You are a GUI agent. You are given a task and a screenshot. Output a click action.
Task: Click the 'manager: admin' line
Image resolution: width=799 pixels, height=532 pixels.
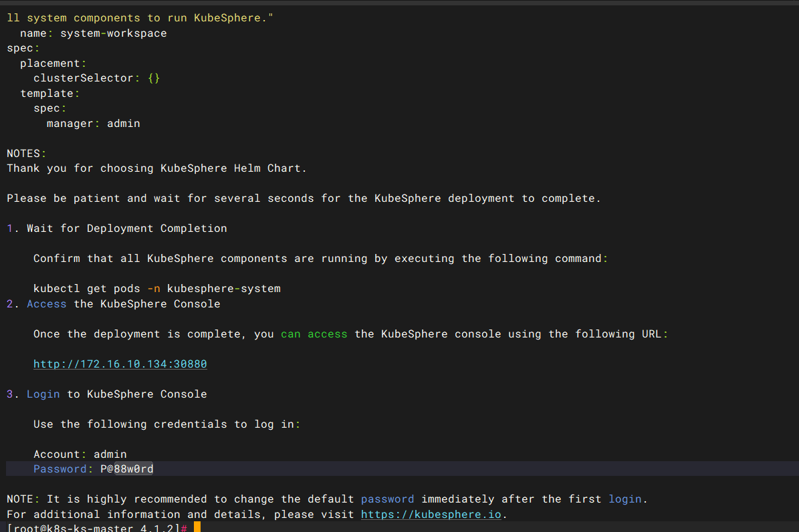93,124
